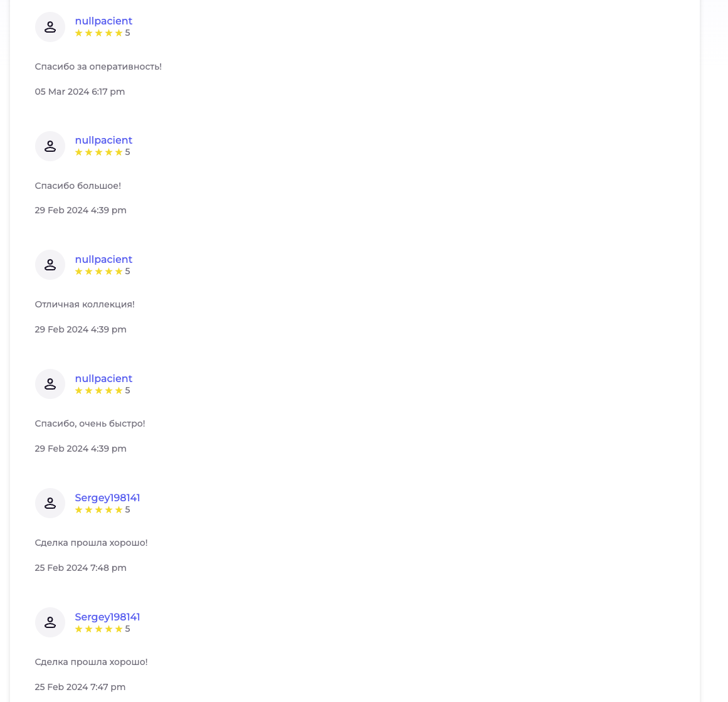The height and width of the screenshot is (702, 728).
Task: Open nullpacient link above "Отличная коллекция!"
Action: pos(103,260)
